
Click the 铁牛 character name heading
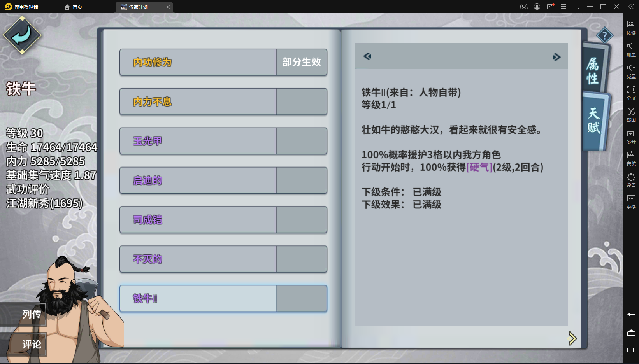coord(21,89)
